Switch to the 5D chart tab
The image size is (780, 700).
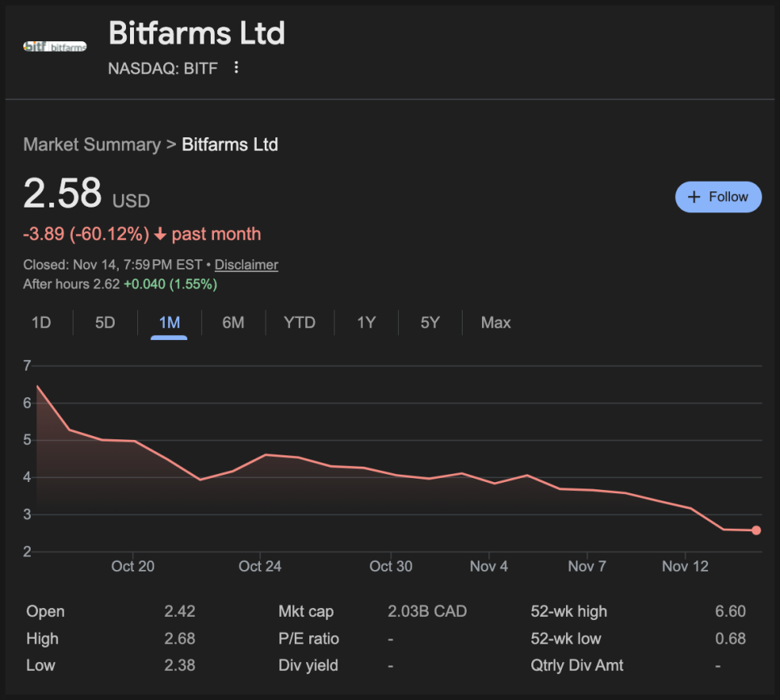pyautogui.click(x=105, y=323)
